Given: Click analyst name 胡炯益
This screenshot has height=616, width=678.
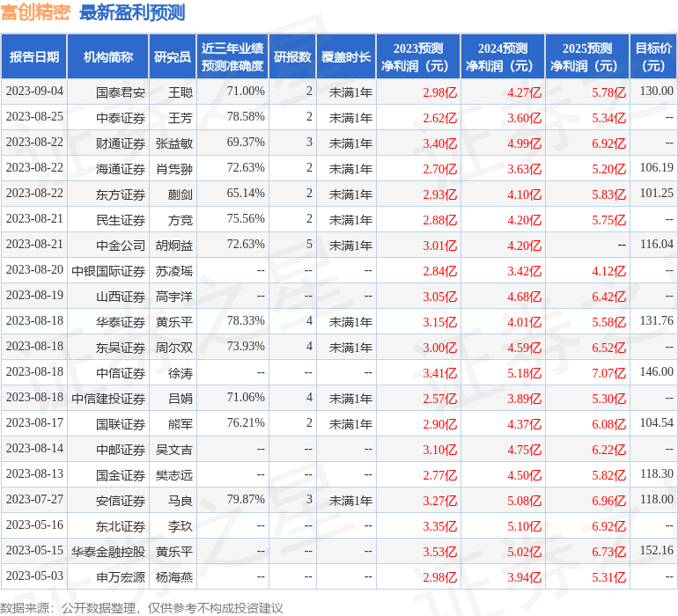Looking at the screenshot, I should (174, 246).
